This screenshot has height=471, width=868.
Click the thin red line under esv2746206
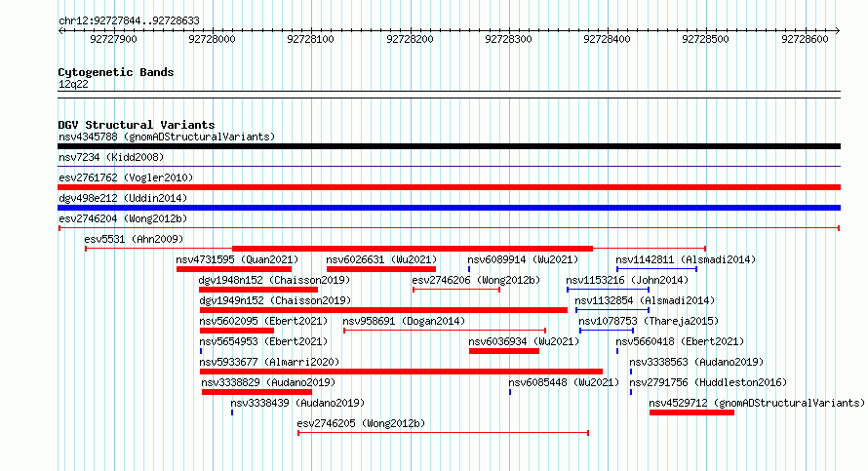(x=456, y=290)
